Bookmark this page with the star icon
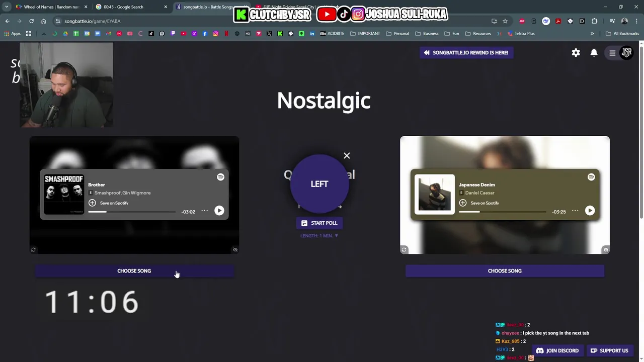Viewport: 644px width, 362px height. point(505,21)
